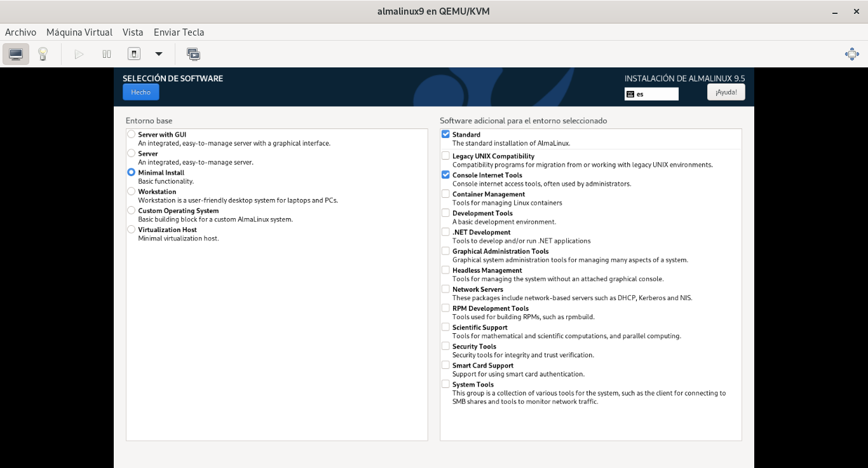The image size is (868, 468).
Task: Enable Graphical Administration Tools checkbox
Action: tap(445, 251)
